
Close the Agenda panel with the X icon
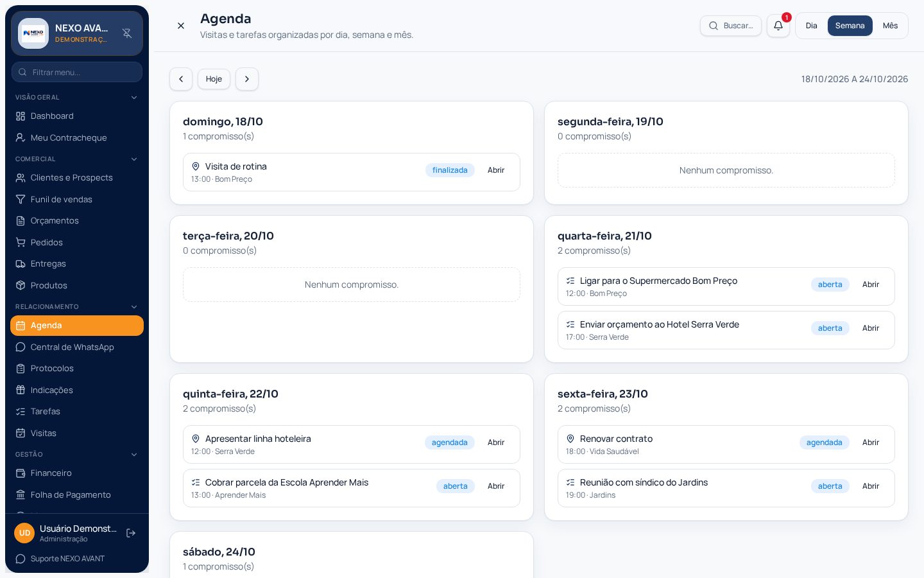[181, 26]
